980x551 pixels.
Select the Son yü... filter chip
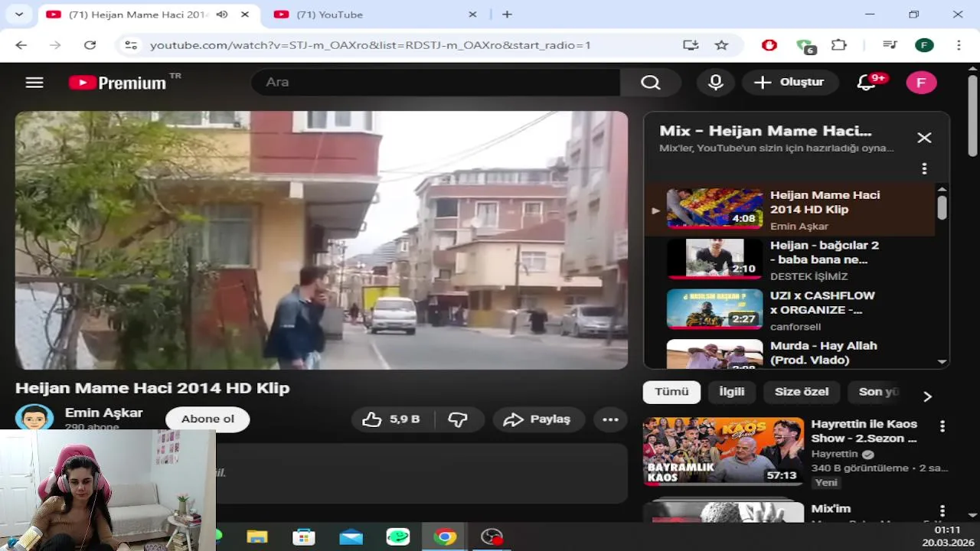pos(877,392)
